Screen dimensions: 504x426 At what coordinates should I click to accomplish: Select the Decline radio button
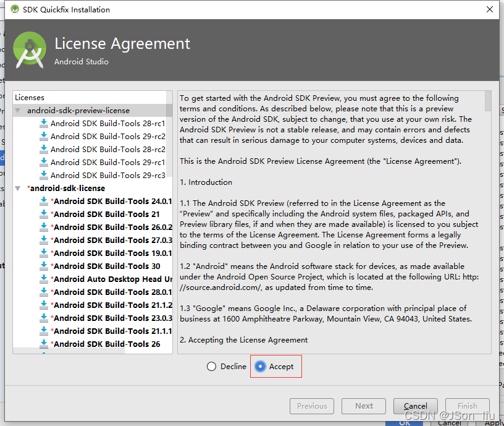pyautogui.click(x=211, y=366)
